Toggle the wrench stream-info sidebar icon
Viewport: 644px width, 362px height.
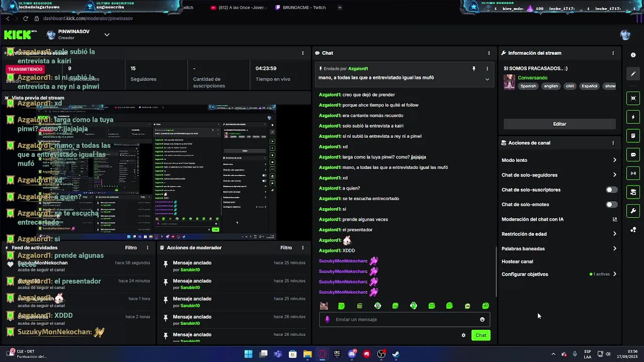633,211
